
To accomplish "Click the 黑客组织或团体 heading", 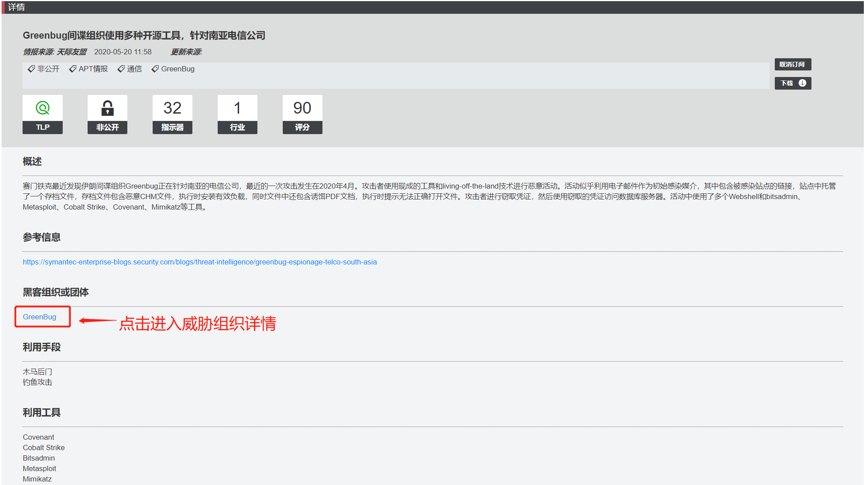I will click(56, 292).
